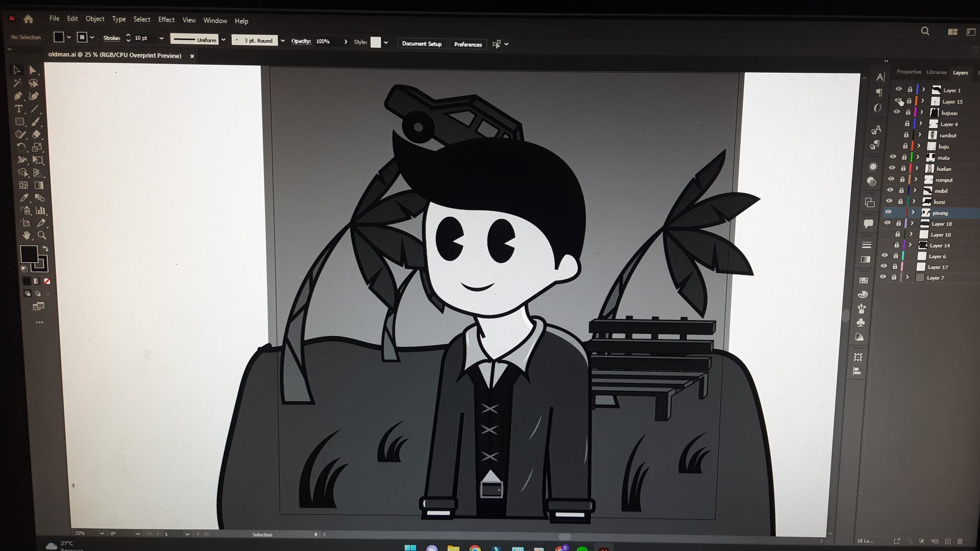Open the brush definition dropdown
The height and width of the screenshot is (551, 980).
tap(282, 41)
